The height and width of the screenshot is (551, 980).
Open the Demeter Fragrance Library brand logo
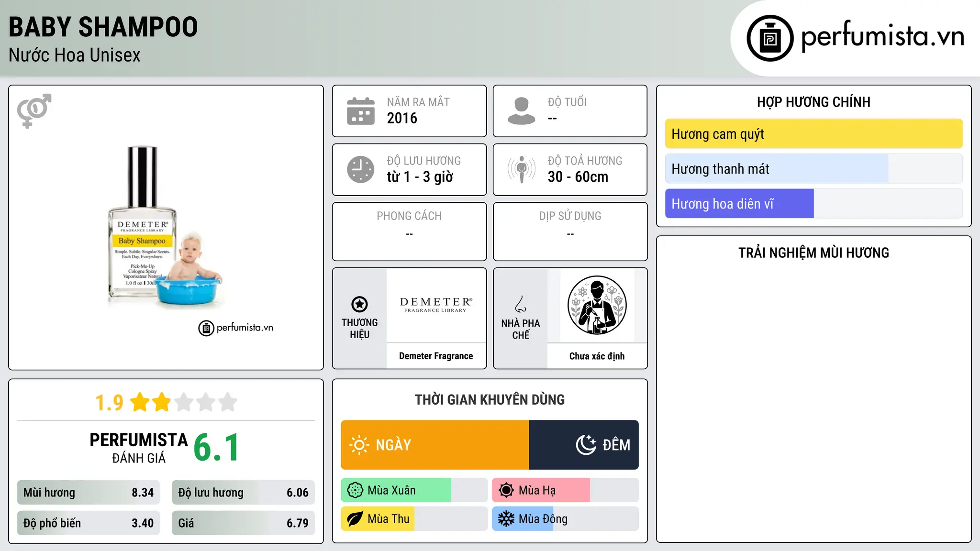pos(436,305)
